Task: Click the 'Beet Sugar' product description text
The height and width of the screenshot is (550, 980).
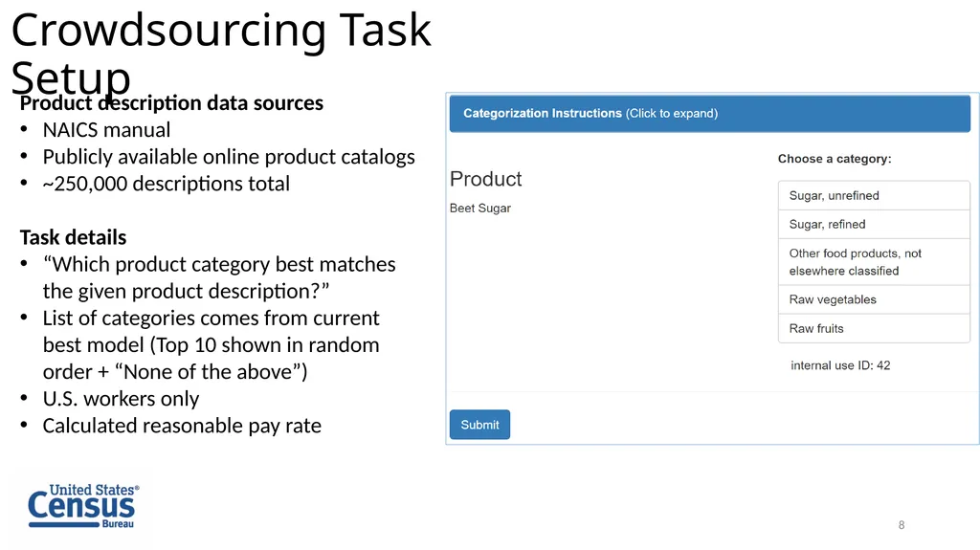Action: coord(480,209)
